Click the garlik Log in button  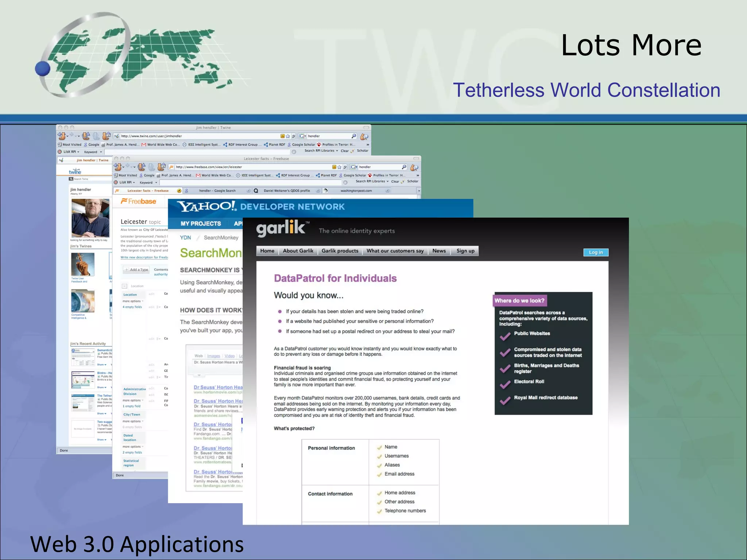point(596,252)
